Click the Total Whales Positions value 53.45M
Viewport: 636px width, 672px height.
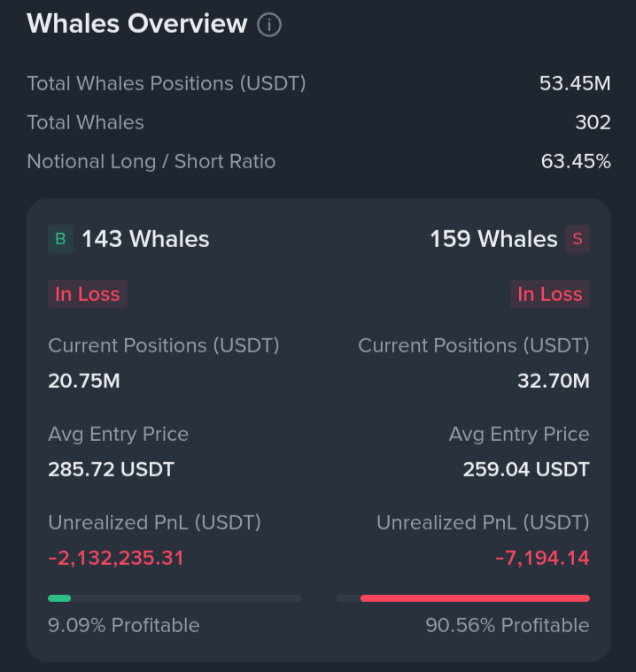575,83
